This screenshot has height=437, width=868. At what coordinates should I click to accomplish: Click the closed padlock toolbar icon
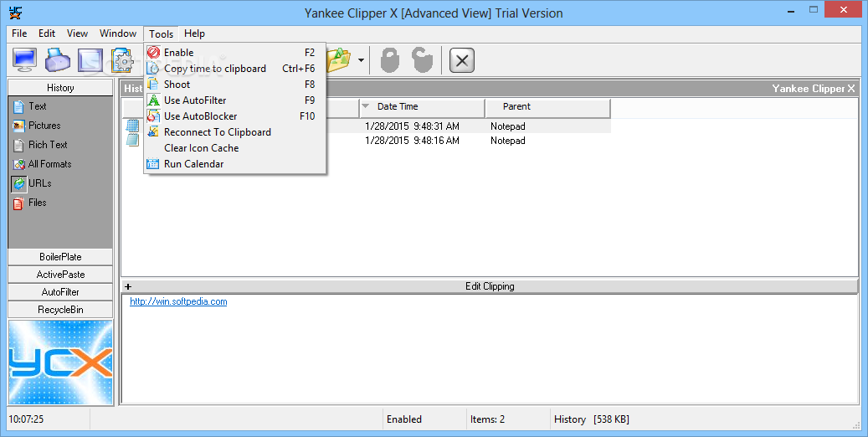click(390, 59)
